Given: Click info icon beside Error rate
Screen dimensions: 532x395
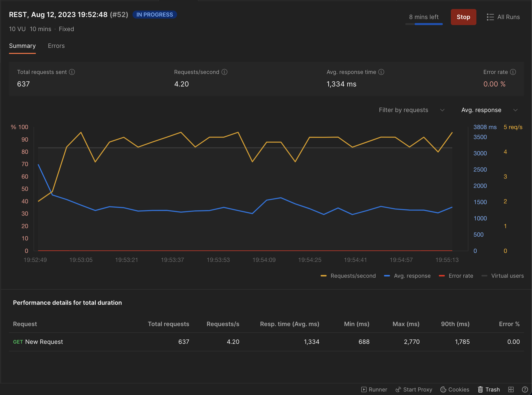Looking at the screenshot, I should (x=513, y=72).
